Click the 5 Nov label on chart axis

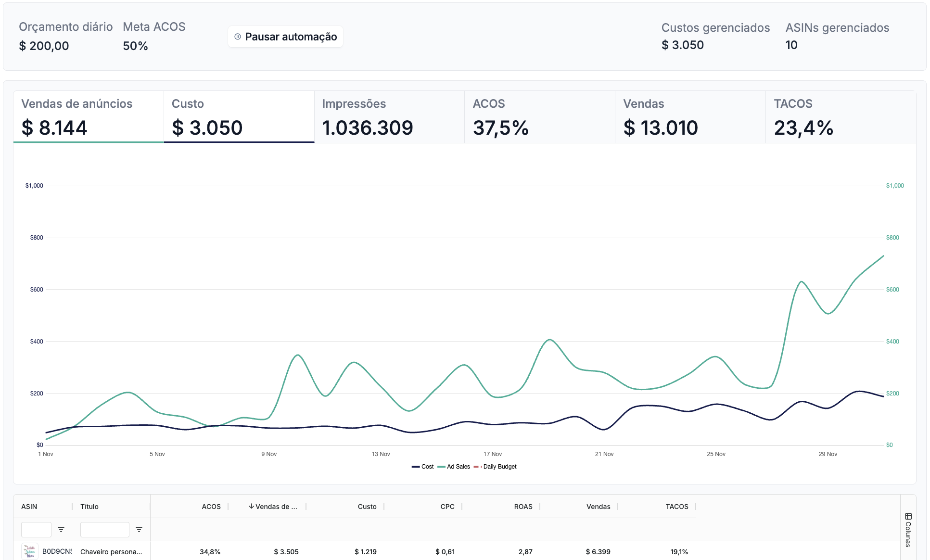(157, 454)
